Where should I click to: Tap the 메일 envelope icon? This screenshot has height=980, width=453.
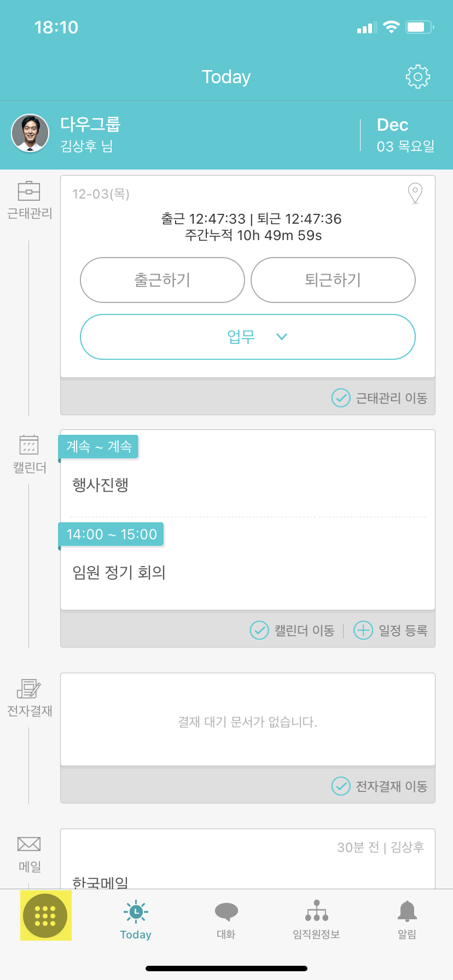tap(29, 844)
